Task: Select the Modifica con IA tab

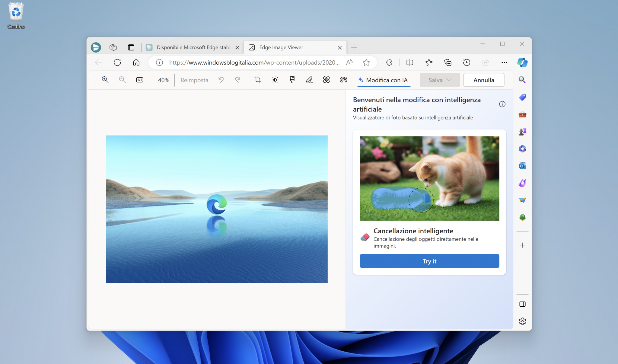Action: tap(384, 80)
